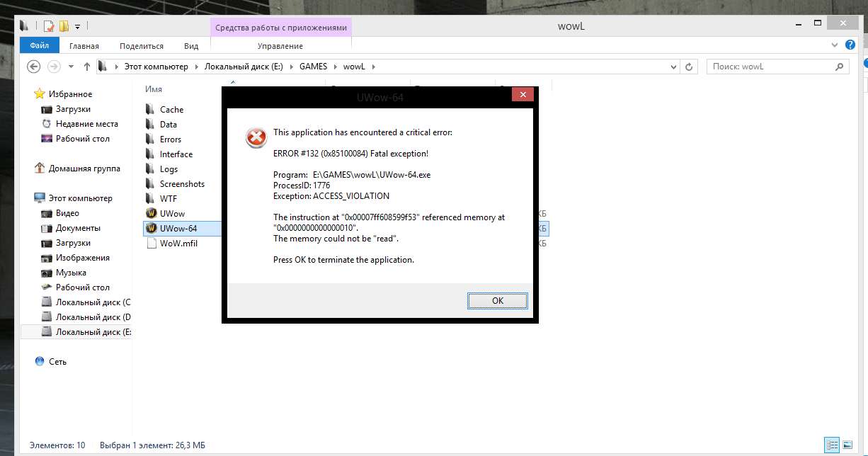The width and height of the screenshot is (868, 456).
Task: Switch to the Вид ribbon tab
Action: pyautogui.click(x=191, y=46)
